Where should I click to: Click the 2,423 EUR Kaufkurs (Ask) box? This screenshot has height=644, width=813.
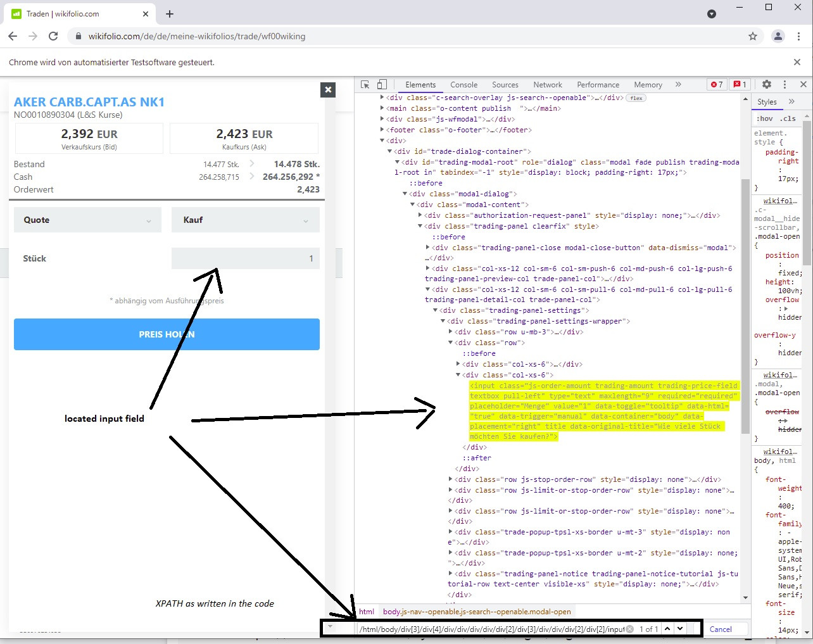click(x=244, y=138)
